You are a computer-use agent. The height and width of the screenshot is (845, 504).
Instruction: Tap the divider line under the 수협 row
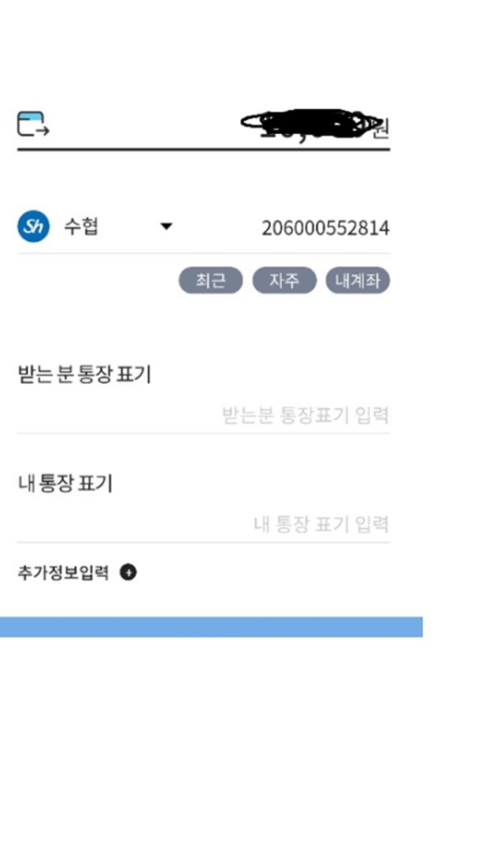point(203,253)
